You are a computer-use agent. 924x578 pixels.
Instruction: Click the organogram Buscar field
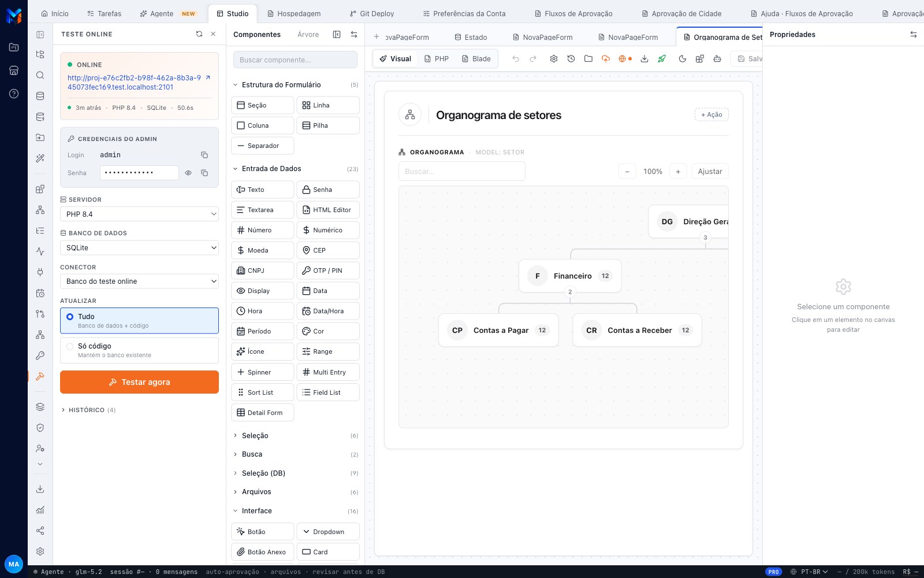[x=461, y=171]
